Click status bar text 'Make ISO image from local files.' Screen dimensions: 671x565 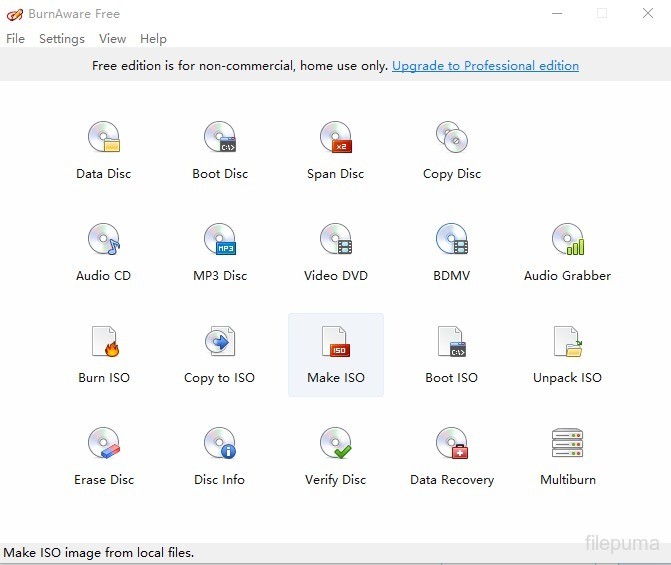click(98, 553)
